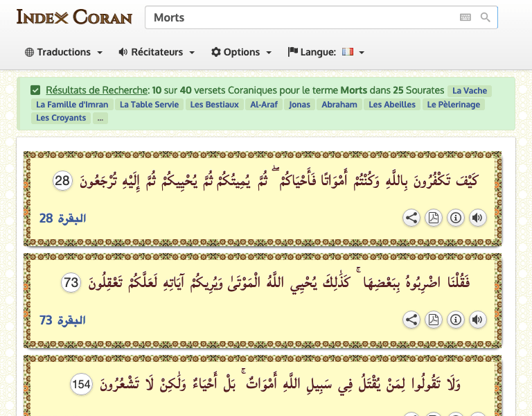Open PDF icon for verse 73
This screenshot has height=416, width=532.
(x=433, y=320)
